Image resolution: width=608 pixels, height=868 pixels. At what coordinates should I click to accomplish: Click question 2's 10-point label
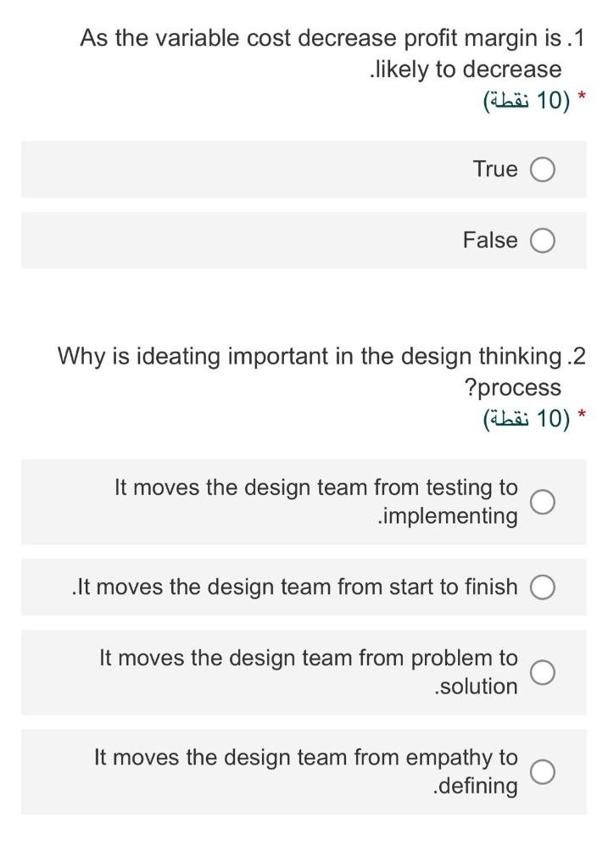pos(525,419)
